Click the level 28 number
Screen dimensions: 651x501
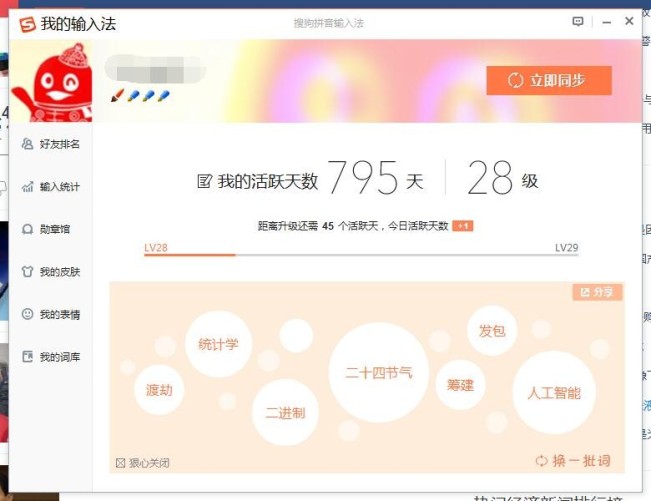click(x=490, y=178)
